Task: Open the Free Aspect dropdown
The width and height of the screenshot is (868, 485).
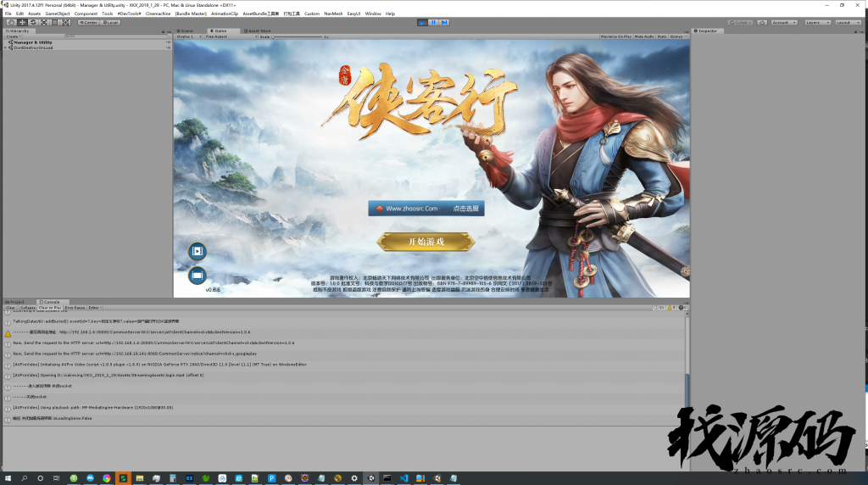Action: point(231,36)
